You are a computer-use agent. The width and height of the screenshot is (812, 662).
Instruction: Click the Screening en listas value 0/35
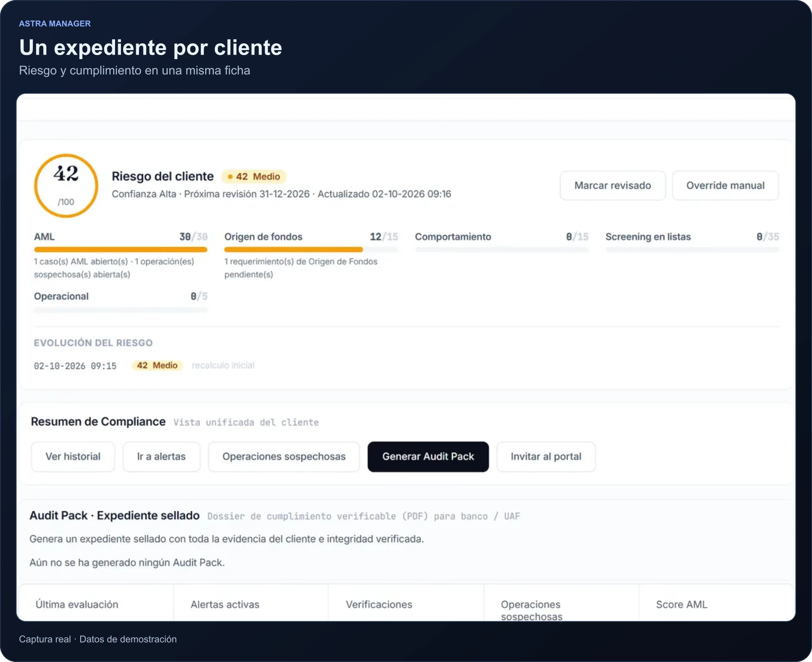(x=768, y=237)
